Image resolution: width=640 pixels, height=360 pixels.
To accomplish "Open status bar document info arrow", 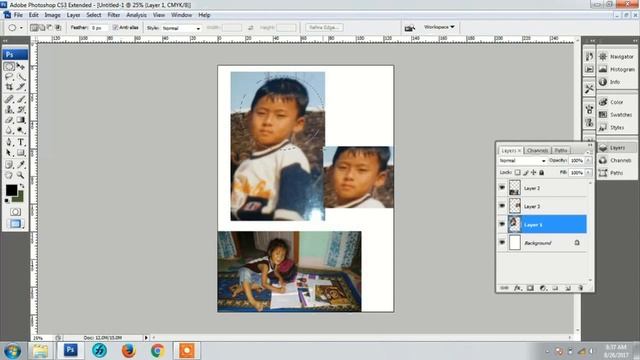I will point(146,338).
